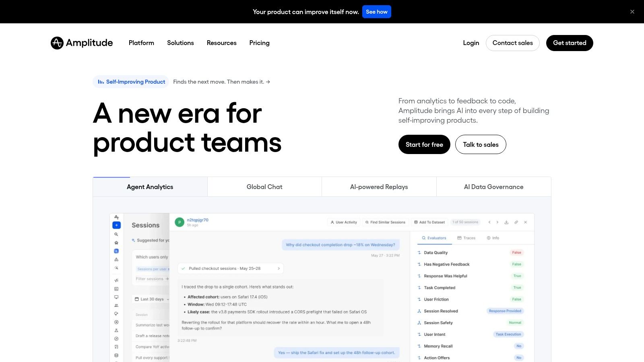Open the people icon in the app sidebar

click(x=116, y=306)
